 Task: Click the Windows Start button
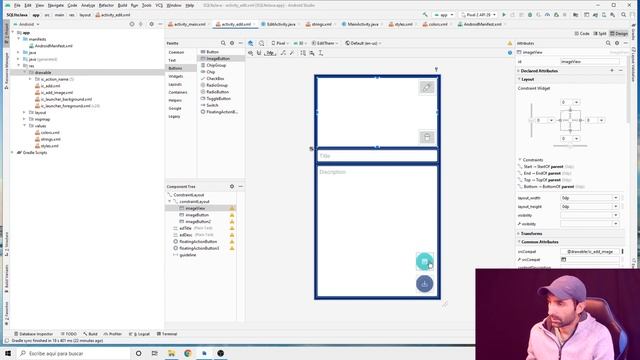8,353
